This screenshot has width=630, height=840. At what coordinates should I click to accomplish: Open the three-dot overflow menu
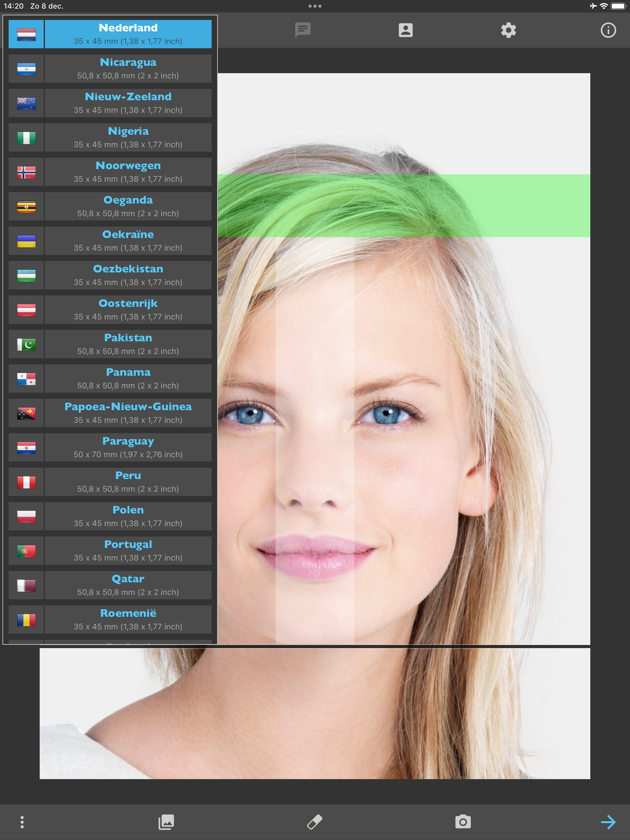pyautogui.click(x=22, y=821)
